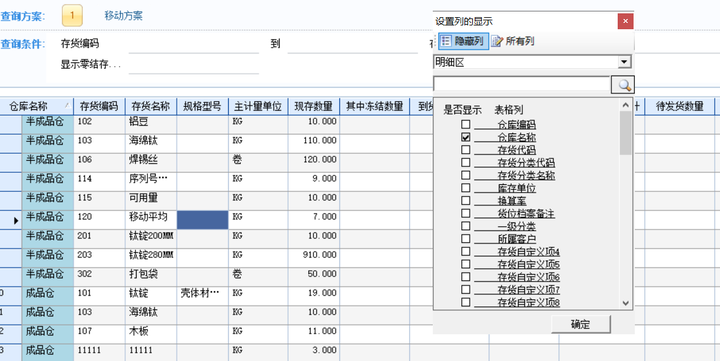Click the 显示零结存 input field
The image size is (720, 361).
pos(194,65)
